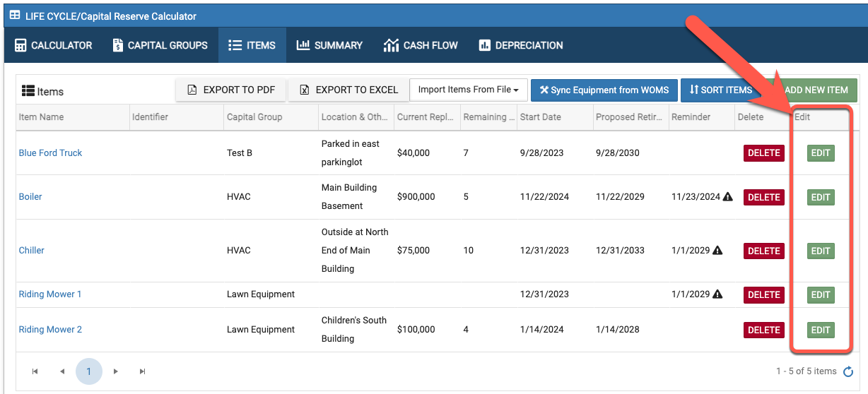Sync Equipment from WOMS

pos(604,90)
